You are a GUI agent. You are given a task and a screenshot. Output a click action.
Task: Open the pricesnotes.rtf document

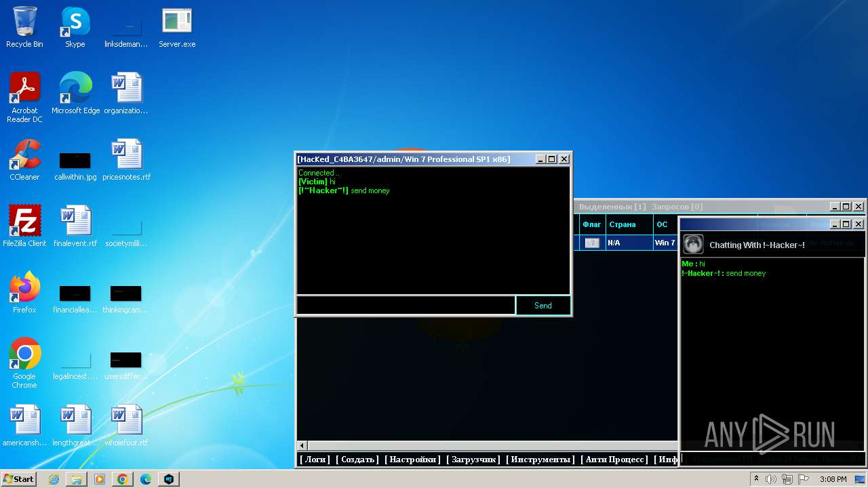[x=126, y=160]
